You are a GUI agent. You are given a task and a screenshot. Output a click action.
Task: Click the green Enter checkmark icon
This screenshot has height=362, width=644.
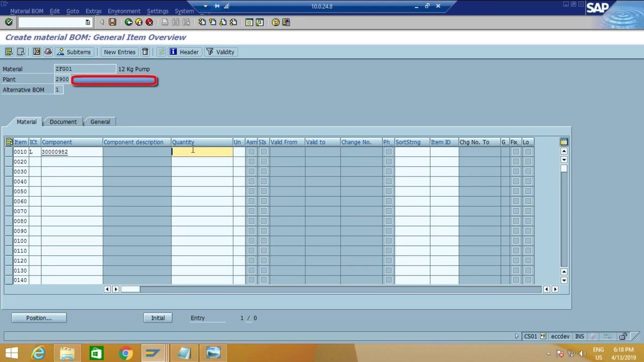[x=9, y=22]
